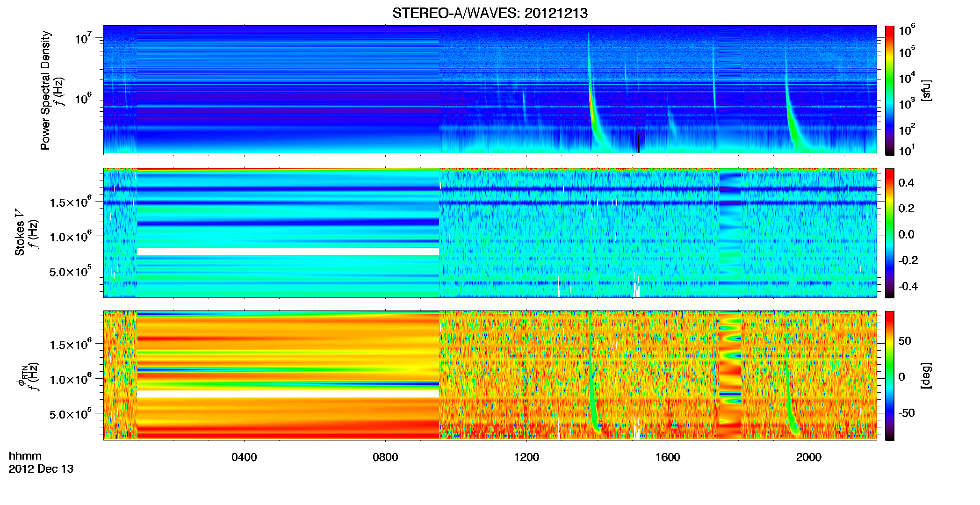Click the -50 tick on degrees colorbar
980x505 pixels.
(x=907, y=413)
